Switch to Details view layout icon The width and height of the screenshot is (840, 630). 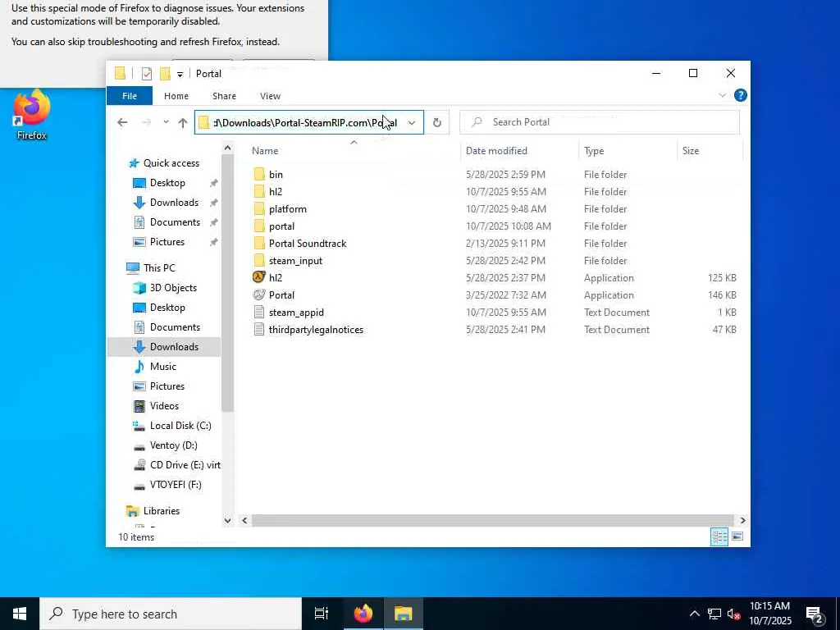pyautogui.click(x=719, y=536)
